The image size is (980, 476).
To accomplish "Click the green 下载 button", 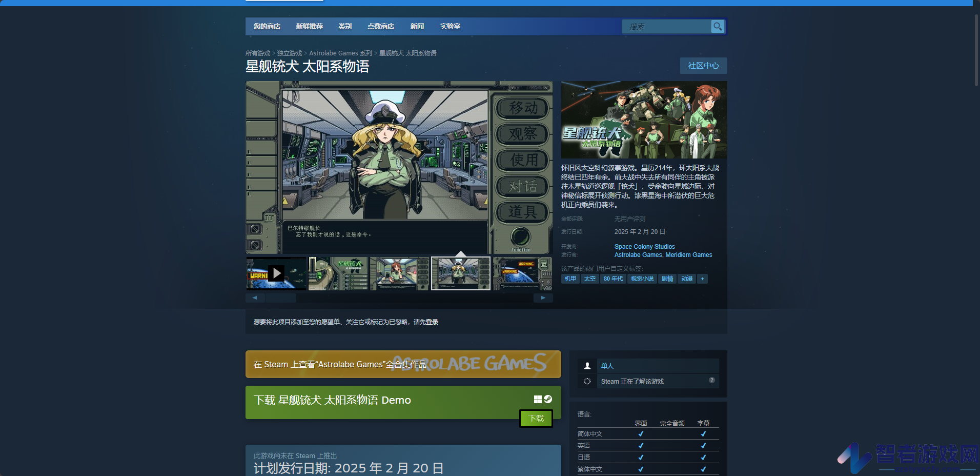I will [x=536, y=419].
